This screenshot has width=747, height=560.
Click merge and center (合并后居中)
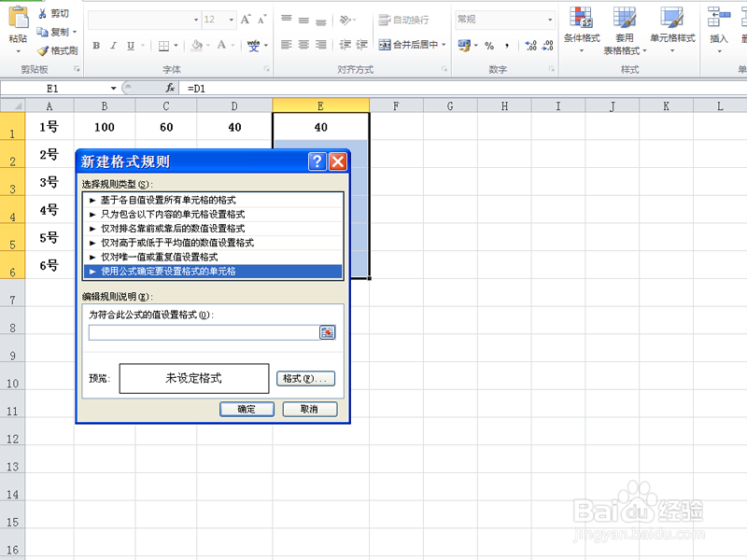[413, 45]
